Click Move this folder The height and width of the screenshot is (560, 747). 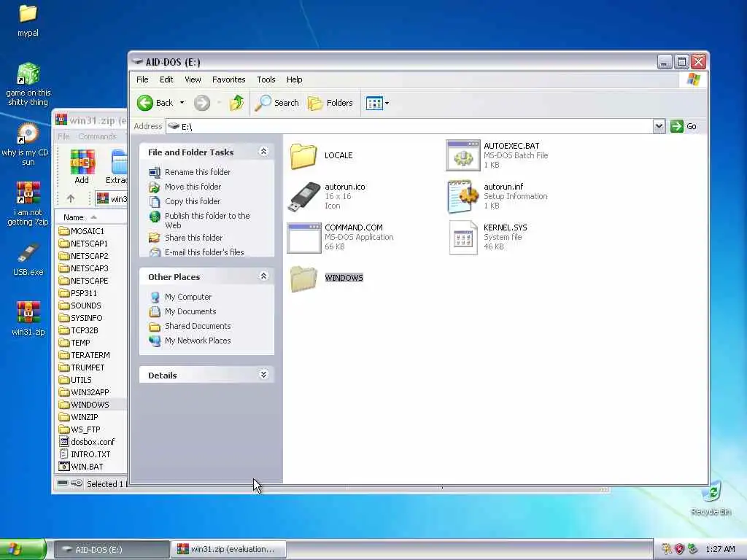193,187
